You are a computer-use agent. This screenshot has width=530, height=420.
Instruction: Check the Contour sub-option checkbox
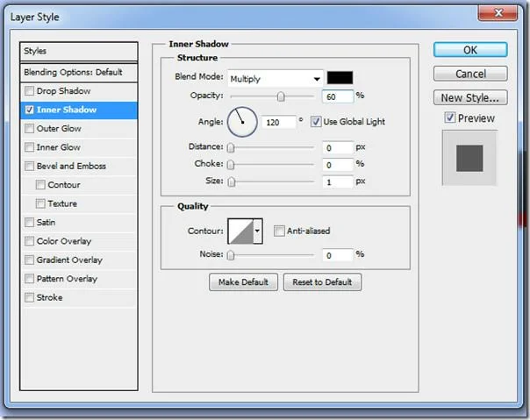point(40,185)
